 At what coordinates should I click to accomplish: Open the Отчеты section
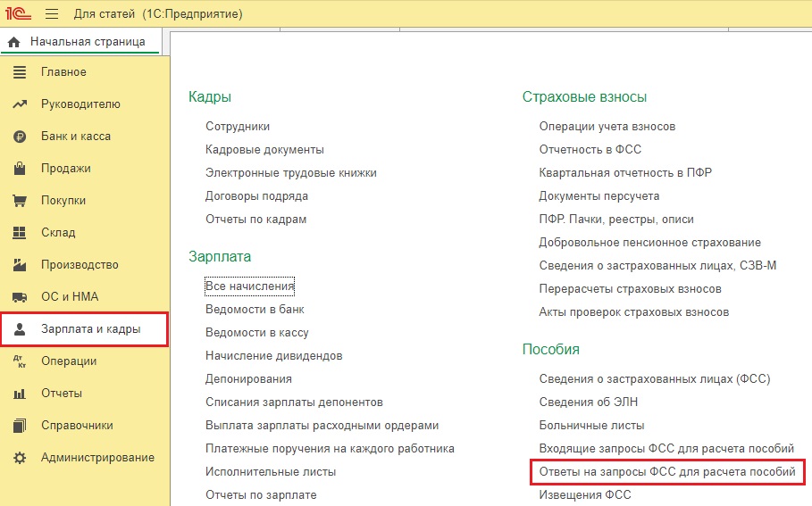tap(62, 394)
